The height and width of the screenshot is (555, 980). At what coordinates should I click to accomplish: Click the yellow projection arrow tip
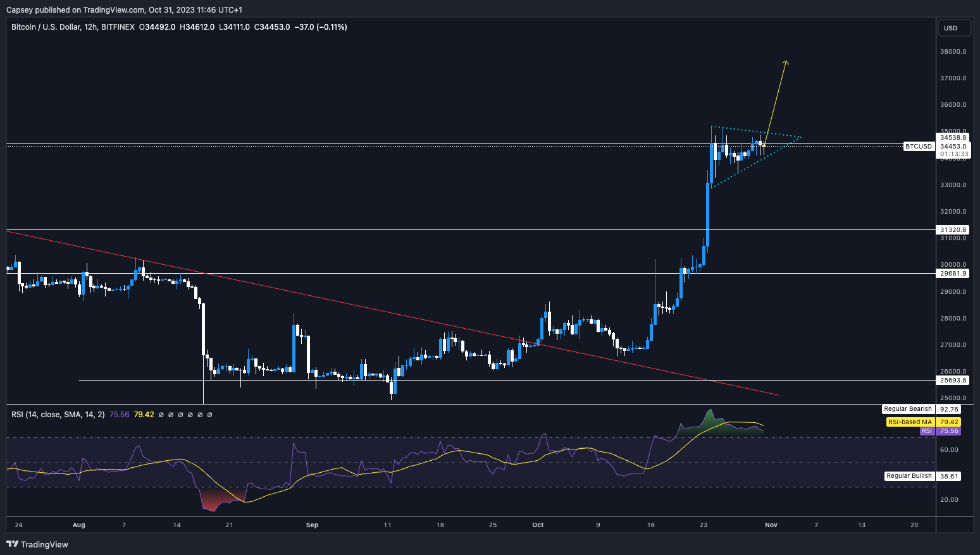(786, 62)
